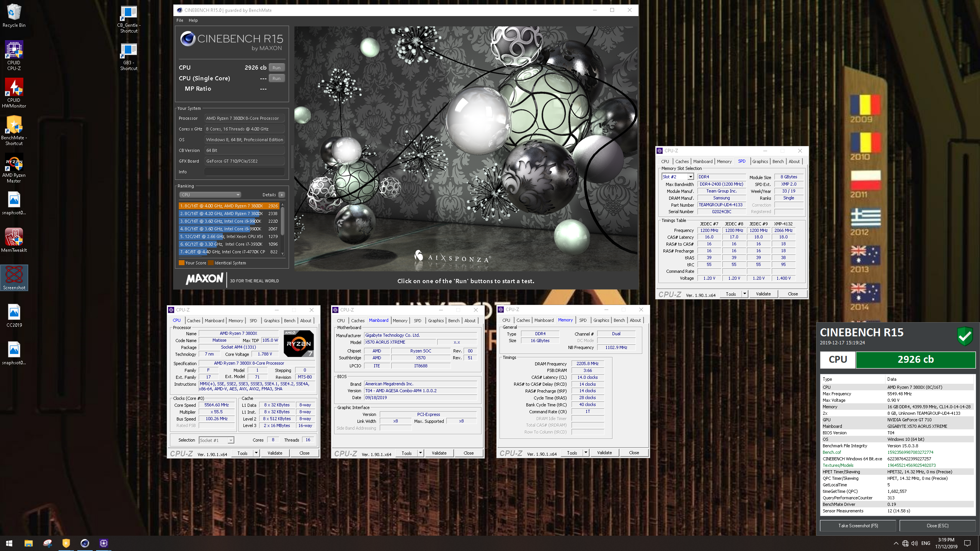Open network settings tray icon

(x=905, y=543)
